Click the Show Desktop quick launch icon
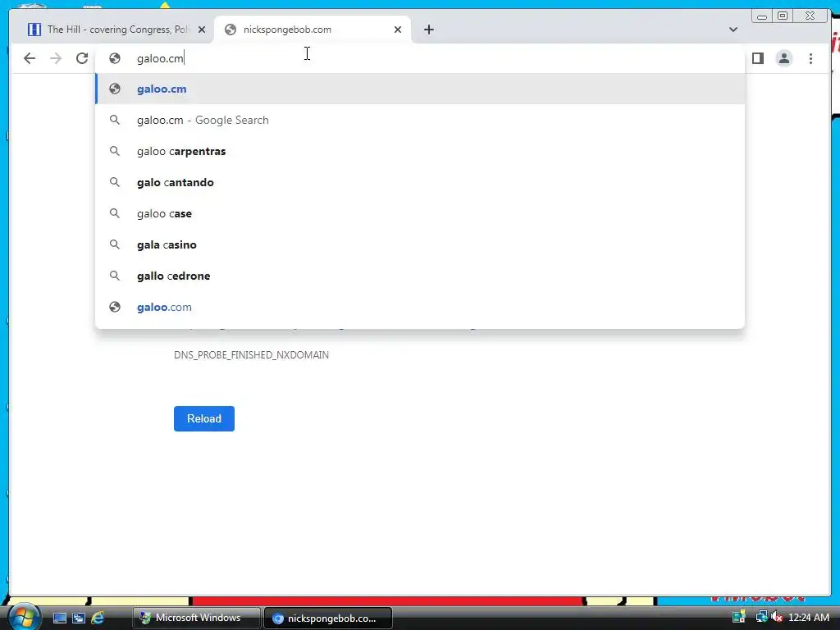Viewport: 840px width, 630px height. (x=59, y=618)
